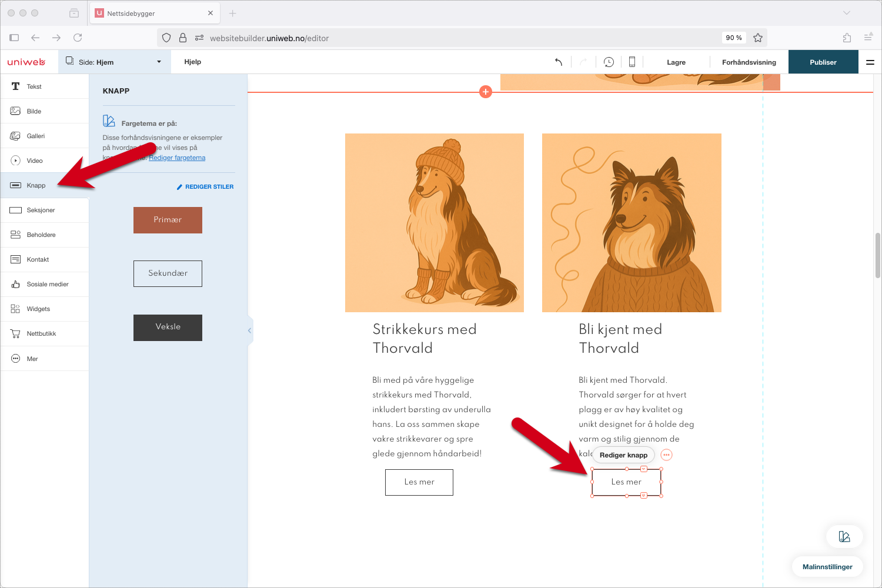Open the Mer category

coord(45,359)
